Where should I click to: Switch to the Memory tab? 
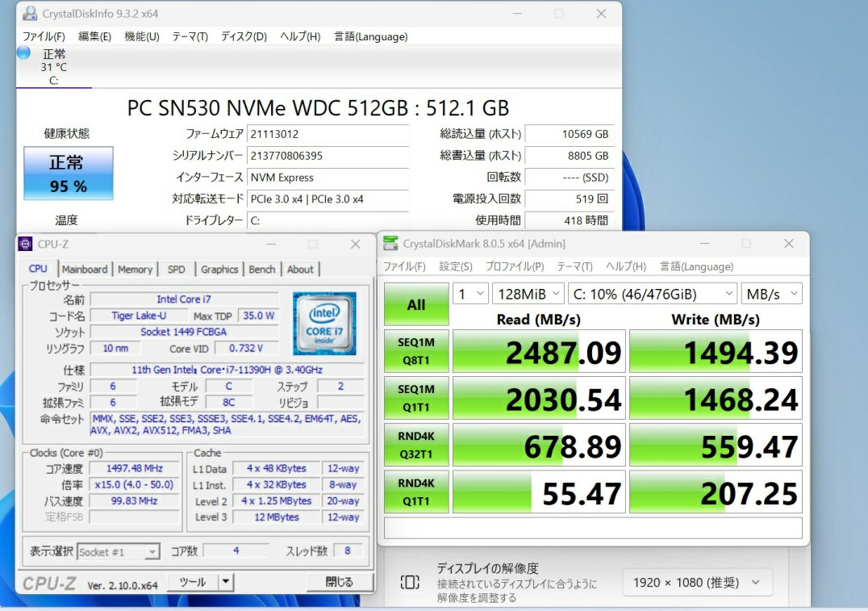tap(135, 270)
